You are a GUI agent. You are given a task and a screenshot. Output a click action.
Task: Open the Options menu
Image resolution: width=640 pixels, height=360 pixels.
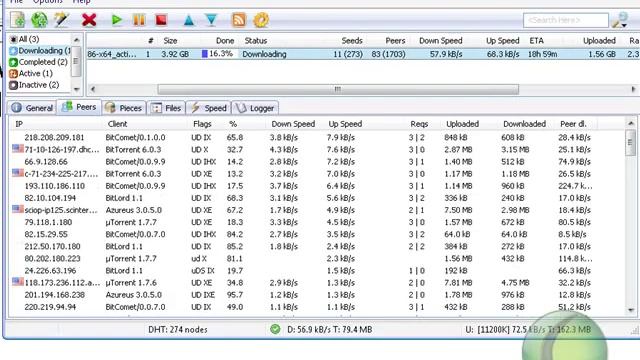click(x=47, y=2)
